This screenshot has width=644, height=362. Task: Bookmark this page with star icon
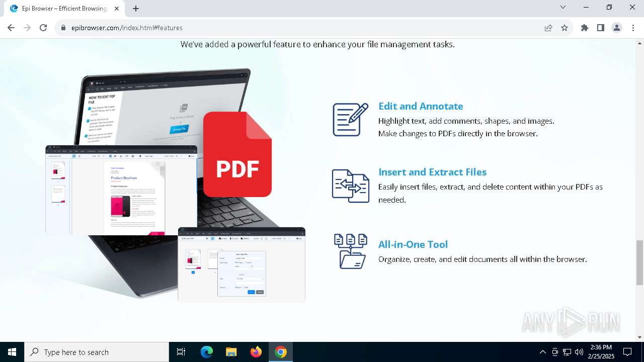pos(565,28)
